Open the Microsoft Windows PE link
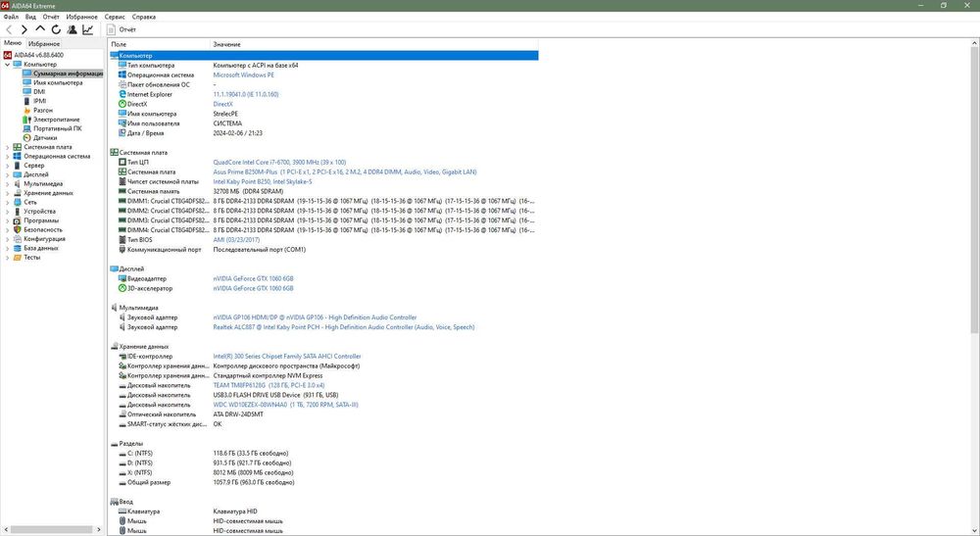980x536 pixels. [x=244, y=75]
